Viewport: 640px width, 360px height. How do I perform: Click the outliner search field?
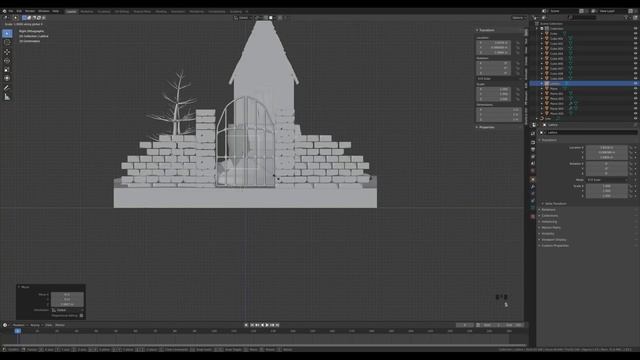coord(582,18)
